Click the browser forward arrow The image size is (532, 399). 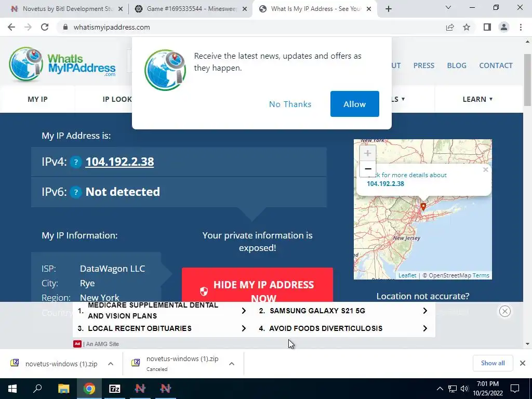tap(28, 27)
